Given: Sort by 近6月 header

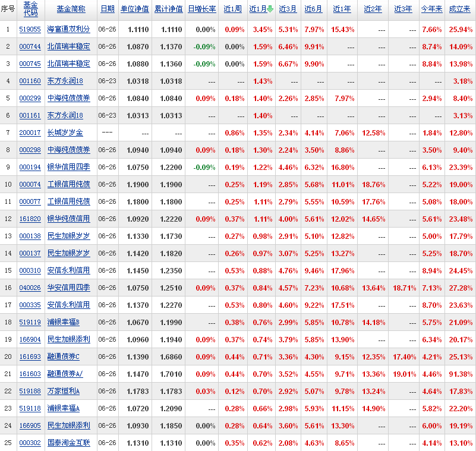Looking at the screenshot, I should pyautogui.click(x=314, y=9).
